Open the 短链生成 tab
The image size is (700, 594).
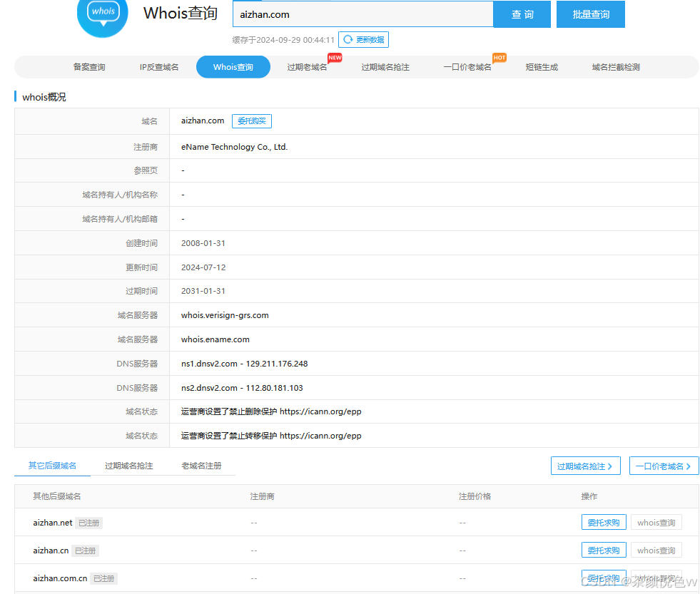pos(542,67)
